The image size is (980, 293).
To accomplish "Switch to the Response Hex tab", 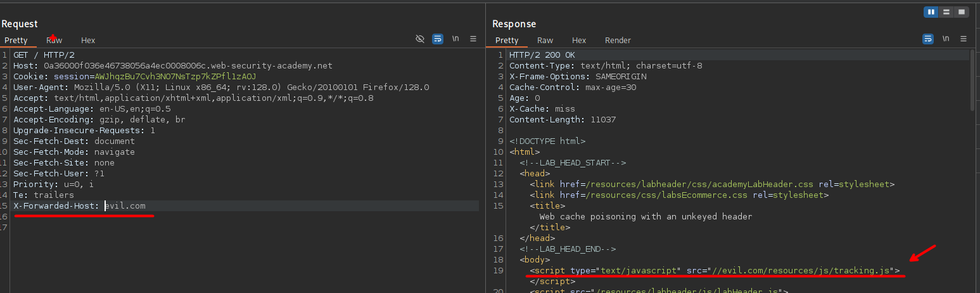I will click(579, 40).
